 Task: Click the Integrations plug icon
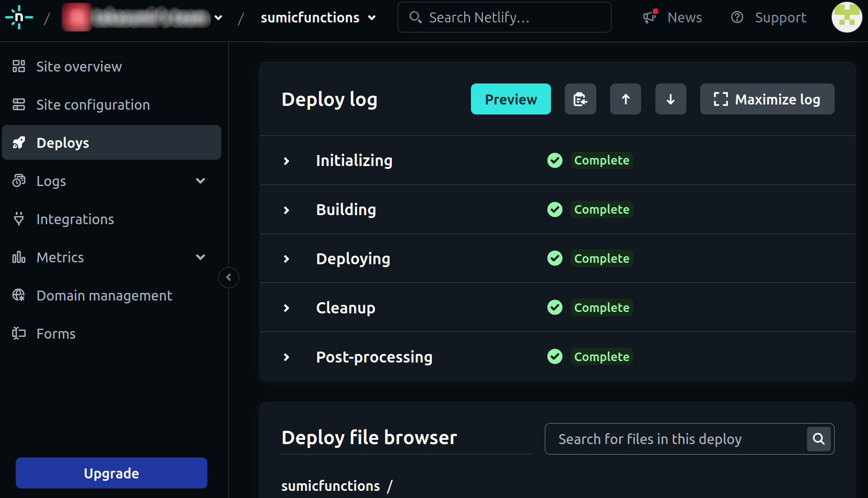point(19,219)
